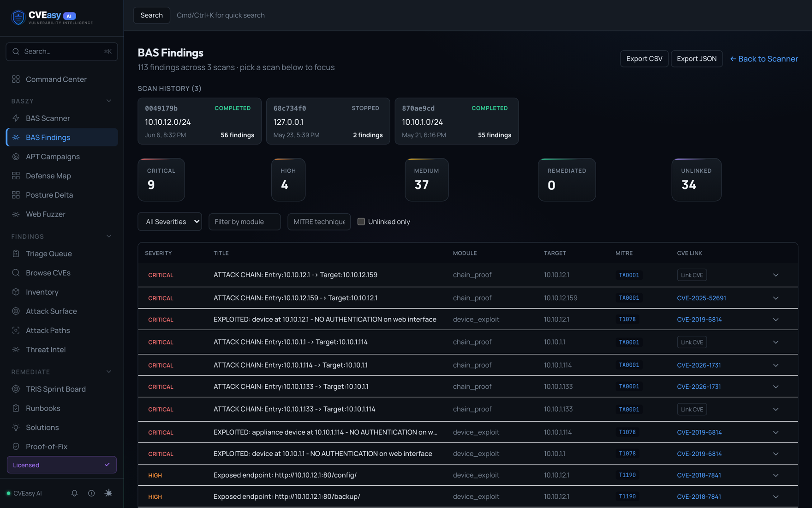812x508 pixels.
Task: Select scan 0049179b card
Action: (199, 121)
